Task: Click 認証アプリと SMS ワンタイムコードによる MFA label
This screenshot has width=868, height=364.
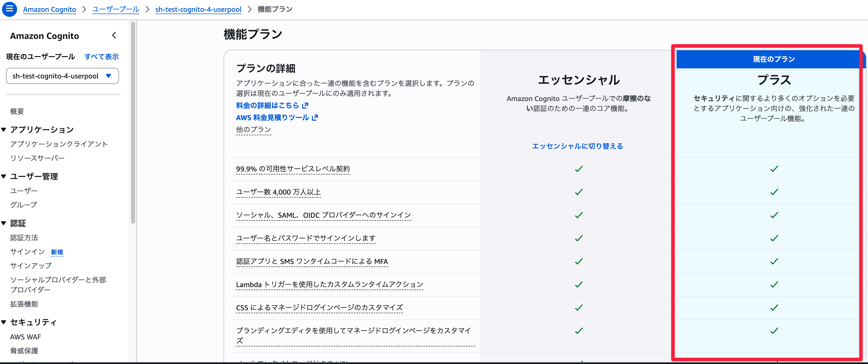Action: click(x=312, y=261)
